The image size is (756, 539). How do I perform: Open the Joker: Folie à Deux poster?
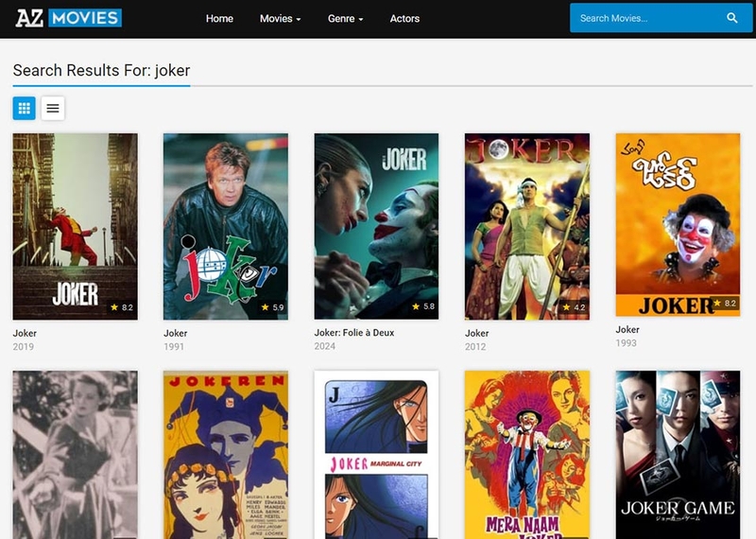coord(376,226)
